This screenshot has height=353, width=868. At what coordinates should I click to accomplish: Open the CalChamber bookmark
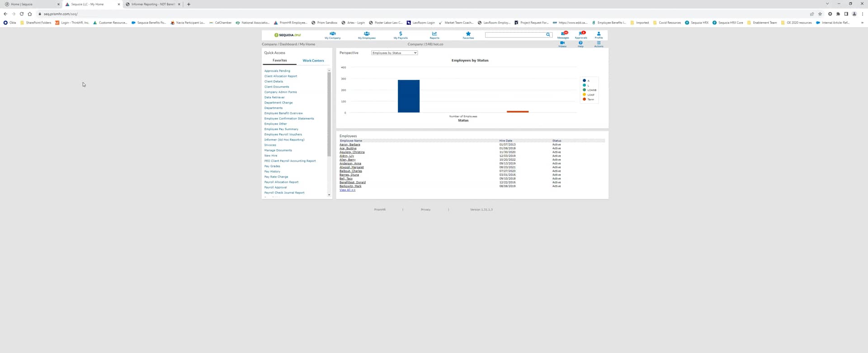click(x=220, y=23)
